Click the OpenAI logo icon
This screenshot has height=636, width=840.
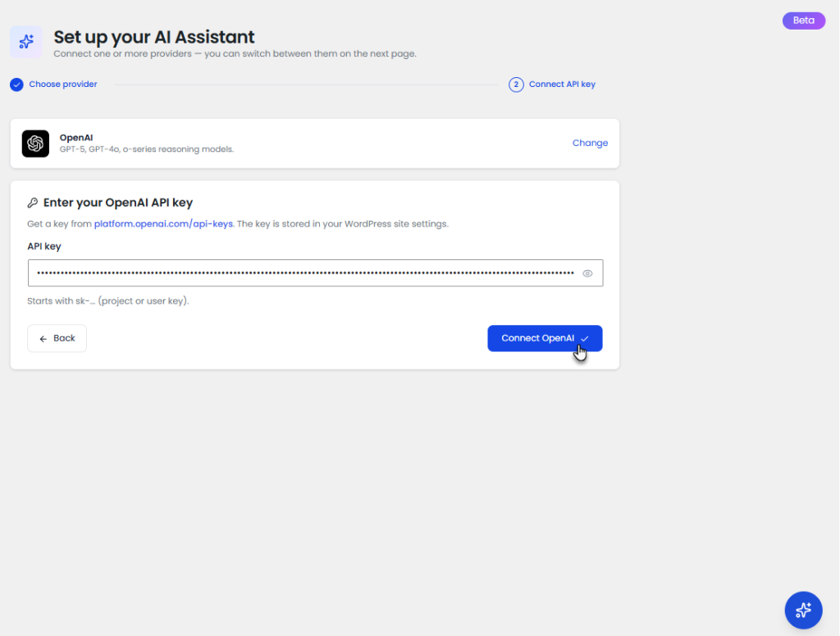(35, 143)
